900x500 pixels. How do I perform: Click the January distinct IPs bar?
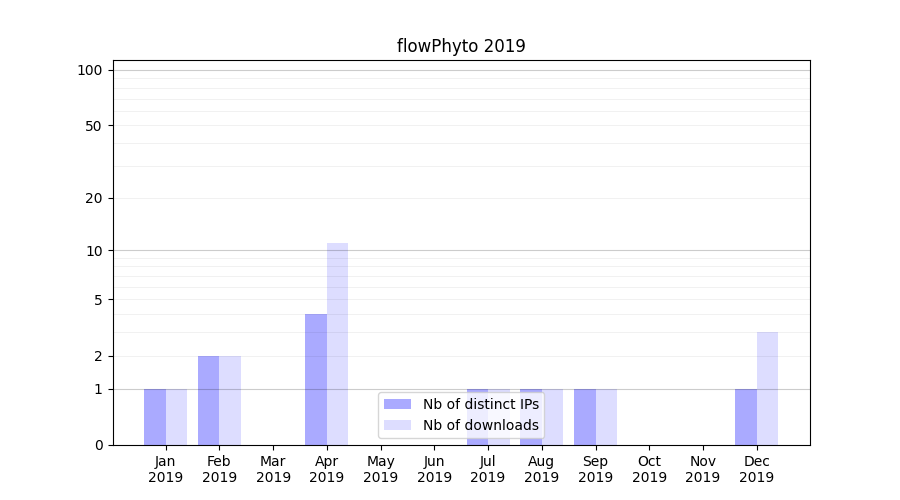point(155,417)
